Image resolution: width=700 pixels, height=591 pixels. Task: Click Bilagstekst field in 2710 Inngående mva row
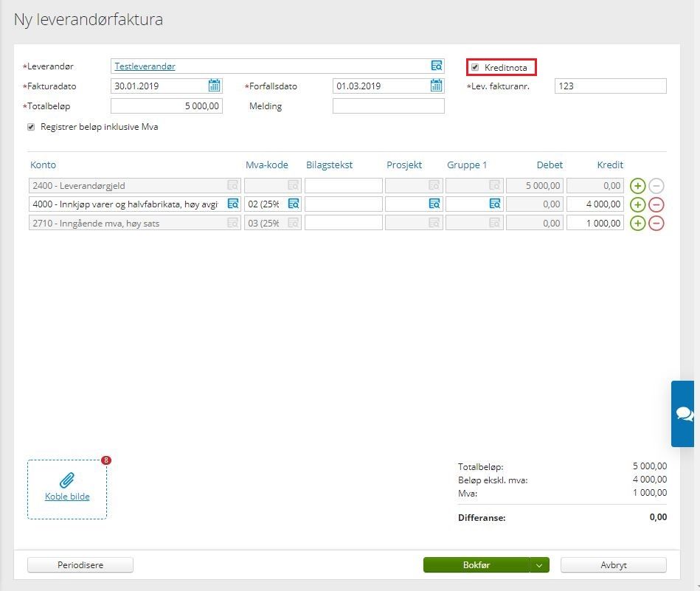click(343, 223)
